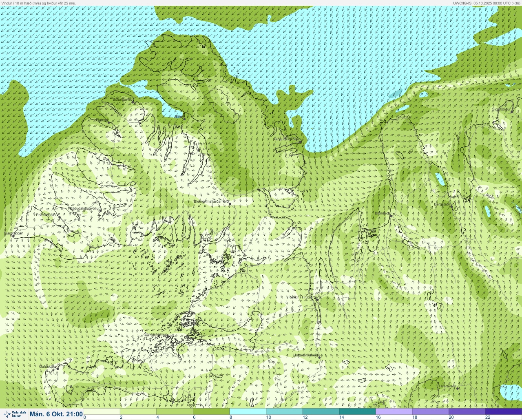Click the Steingrímsfjarðarheiði station label
Image resolution: width=522 pixels, height=420 pixels.
(211, 201)
